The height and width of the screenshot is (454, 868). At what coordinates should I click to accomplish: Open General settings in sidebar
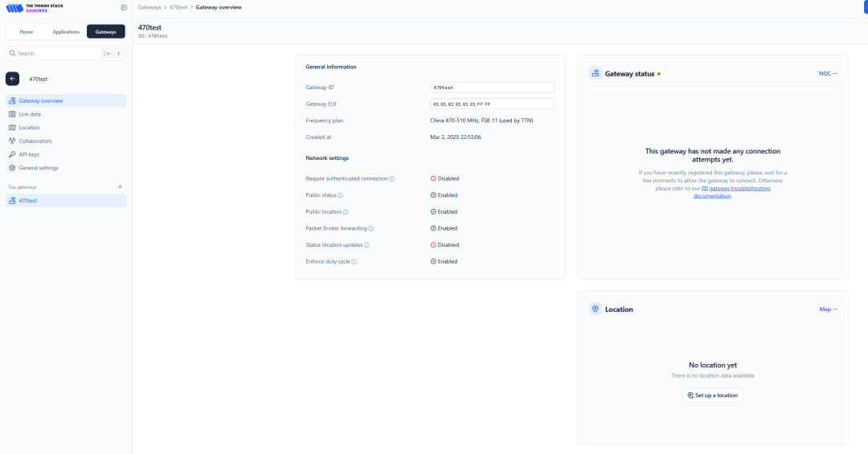(66, 168)
